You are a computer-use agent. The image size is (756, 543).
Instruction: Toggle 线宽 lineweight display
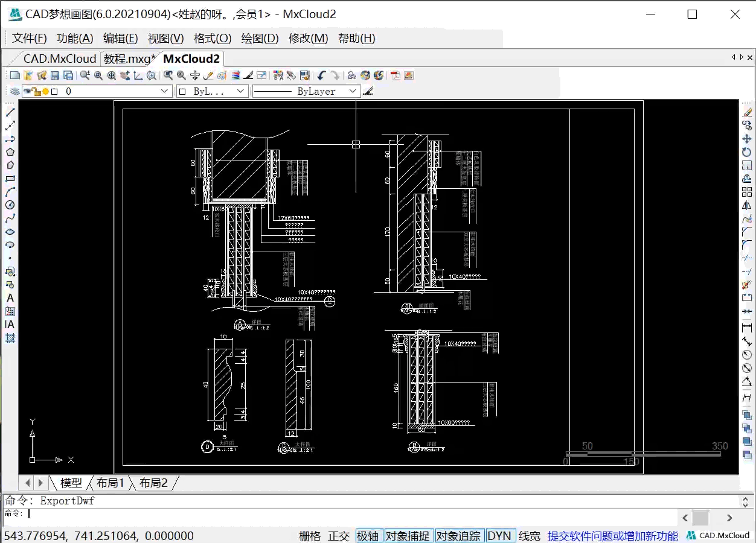530,536
